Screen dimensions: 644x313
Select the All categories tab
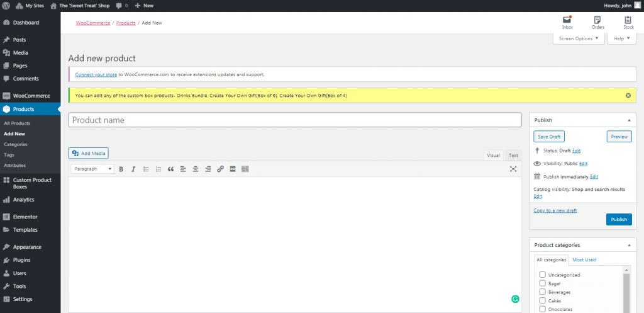coord(552,260)
